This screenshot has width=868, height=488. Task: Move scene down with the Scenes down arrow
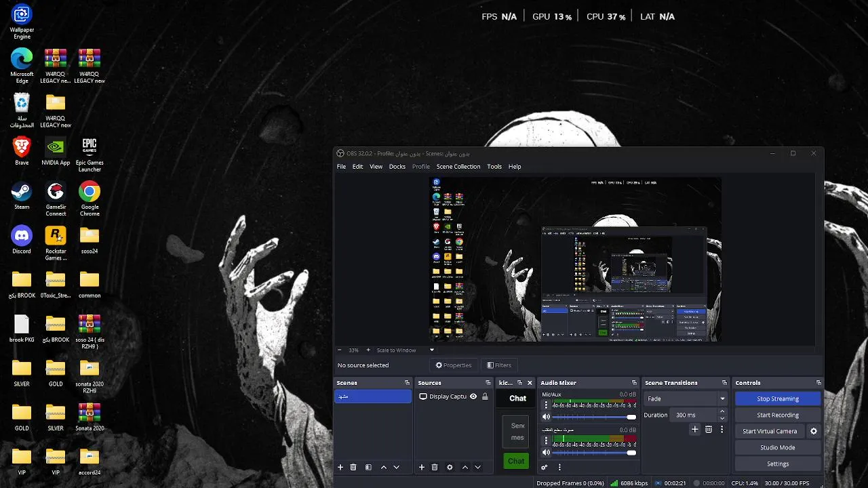click(x=397, y=467)
